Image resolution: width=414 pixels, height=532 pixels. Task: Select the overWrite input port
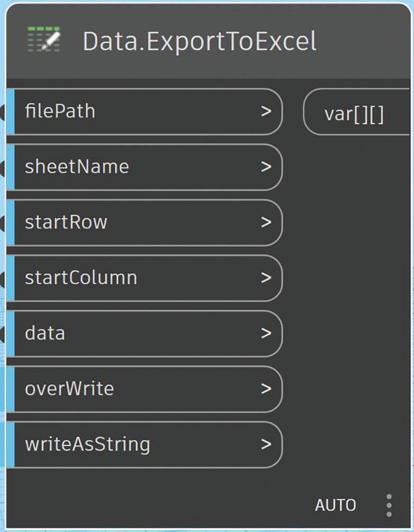tap(145, 389)
